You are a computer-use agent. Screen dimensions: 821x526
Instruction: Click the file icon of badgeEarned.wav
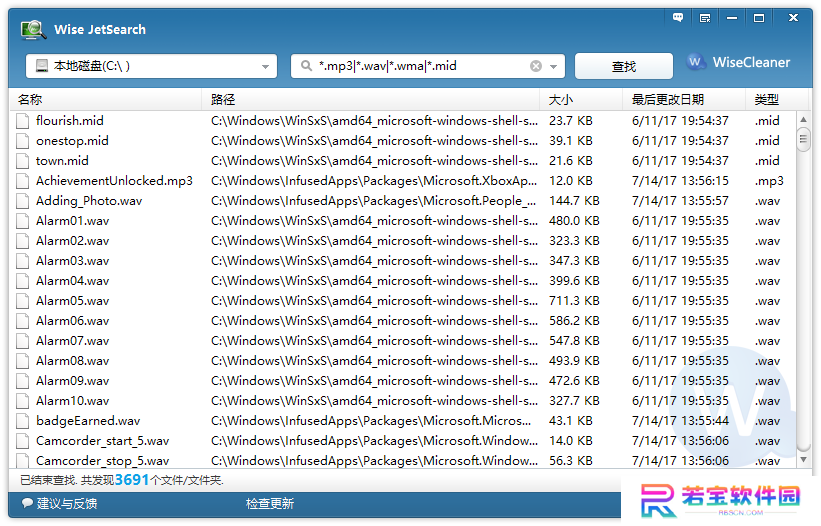(x=22, y=421)
